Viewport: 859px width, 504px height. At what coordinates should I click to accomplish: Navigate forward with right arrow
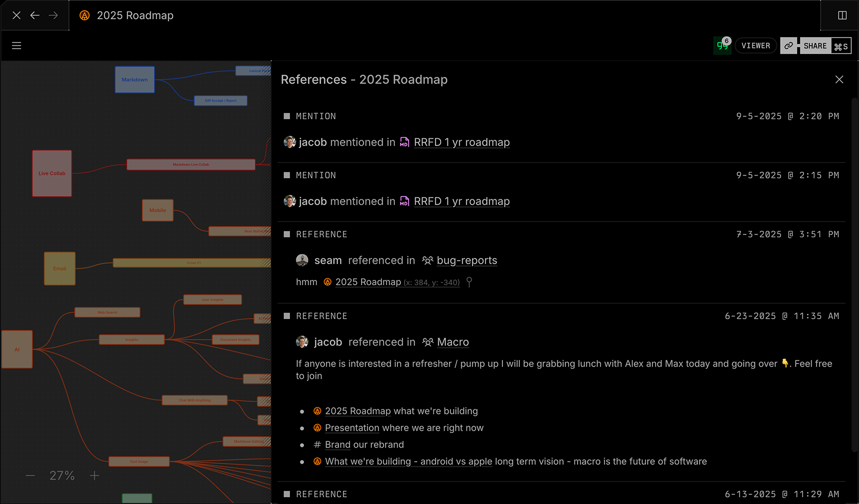(x=53, y=15)
